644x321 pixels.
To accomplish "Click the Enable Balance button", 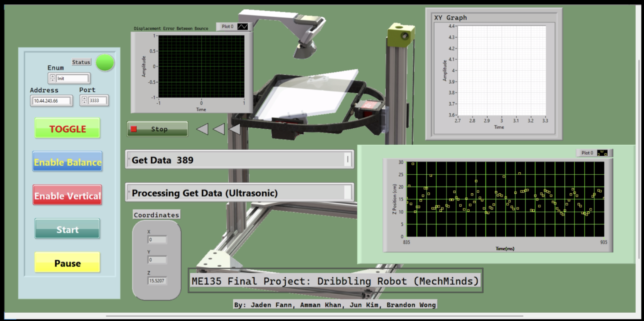I will point(67,161).
